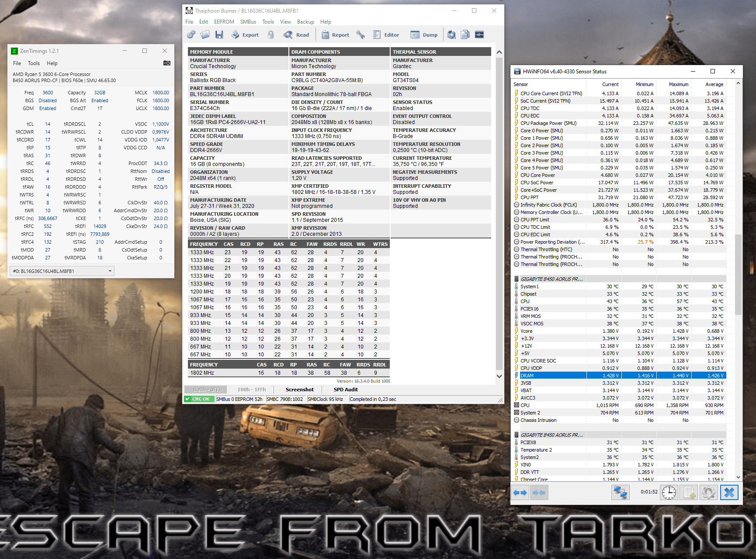Select the Vcore voltage row
756x559 pixels.
pyautogui.click(x=619, y=331)
